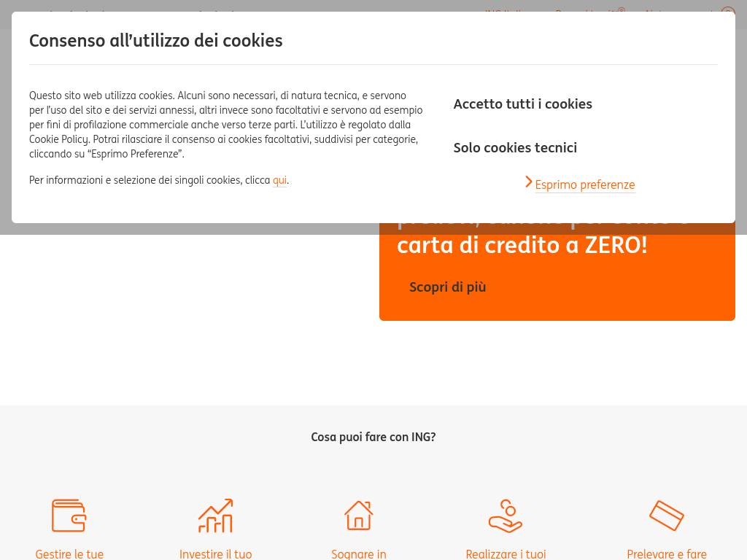Open the Gestire le tue link text
The height and width of the screenshot is (560, 747).
point(69,553)
